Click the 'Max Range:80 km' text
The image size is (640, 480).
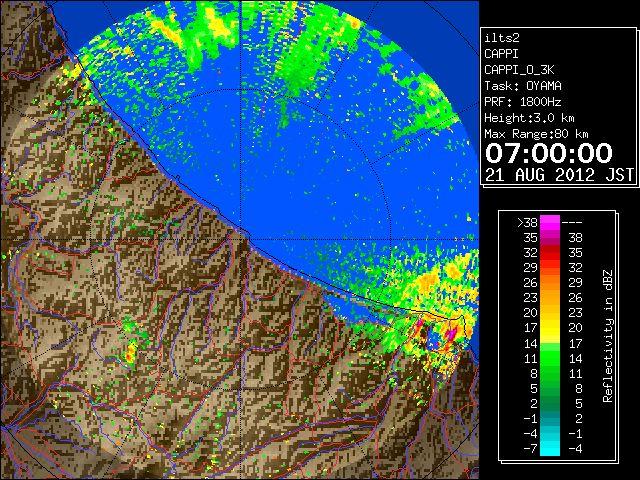(536, 134)
